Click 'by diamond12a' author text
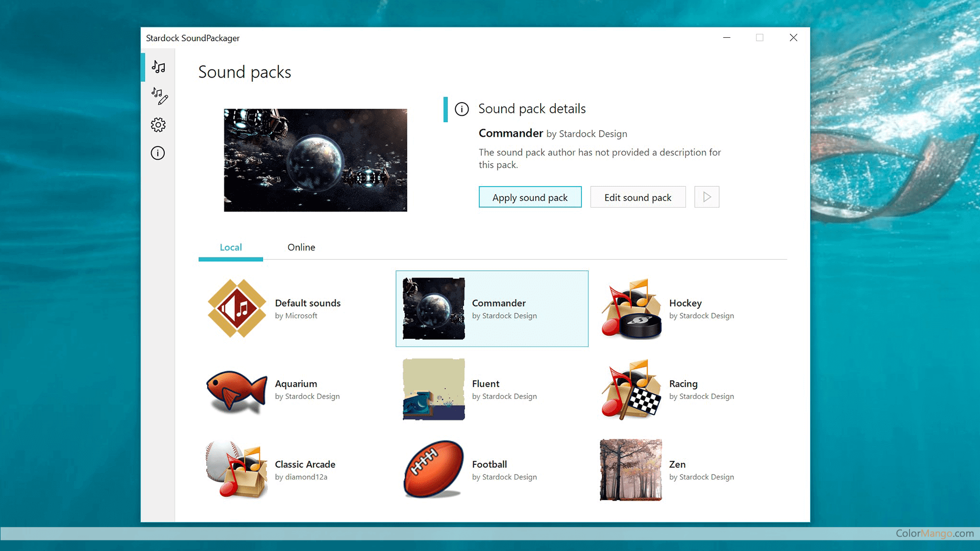The width and height of the screenshot is (980, 551). (301, 477)
